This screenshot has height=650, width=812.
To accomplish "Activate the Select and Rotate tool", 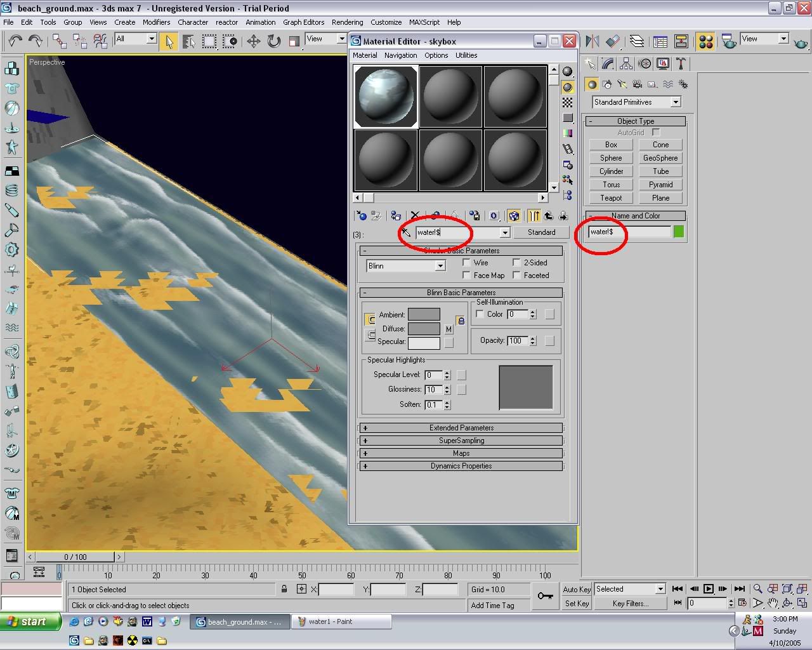I will pos(274,41).
